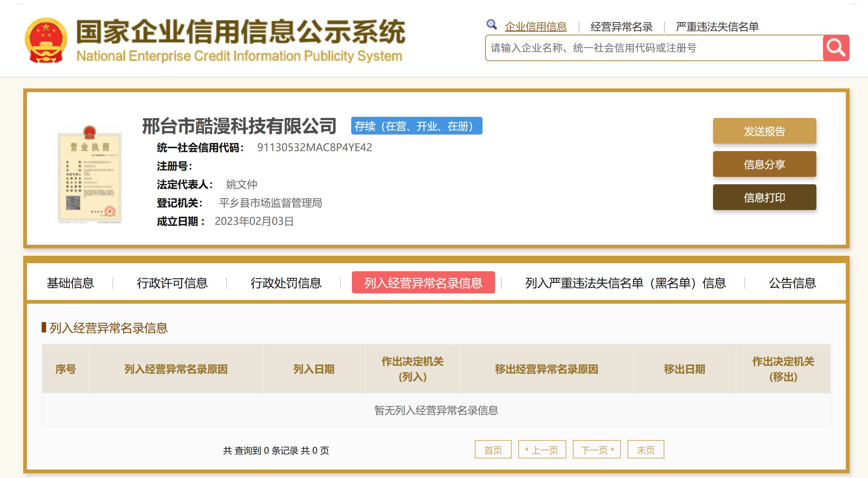
Task: Click the 作出决定机关(列入) column header
Action: [412, 369]
